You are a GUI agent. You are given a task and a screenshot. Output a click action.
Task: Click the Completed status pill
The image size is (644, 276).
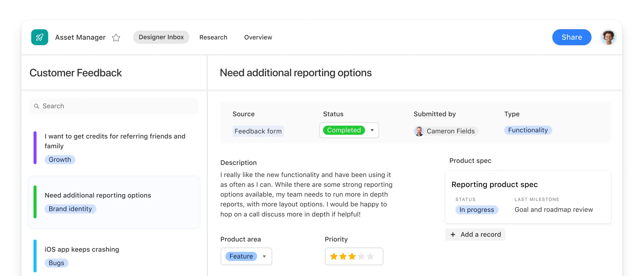click(x=344, y=130)
